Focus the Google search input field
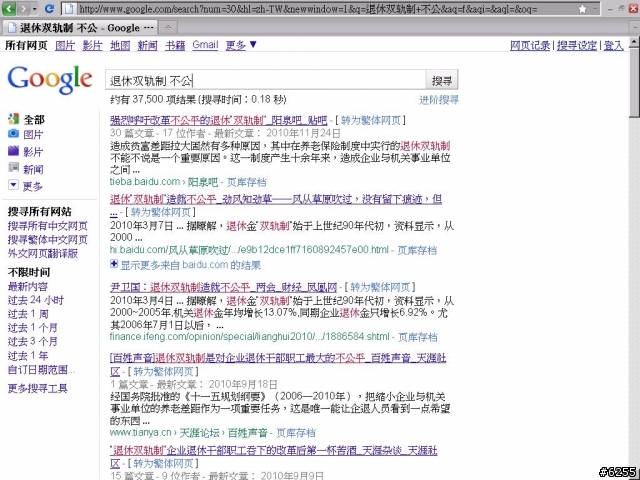Viewport: 640px width, 480px height. tap(265, 80)
